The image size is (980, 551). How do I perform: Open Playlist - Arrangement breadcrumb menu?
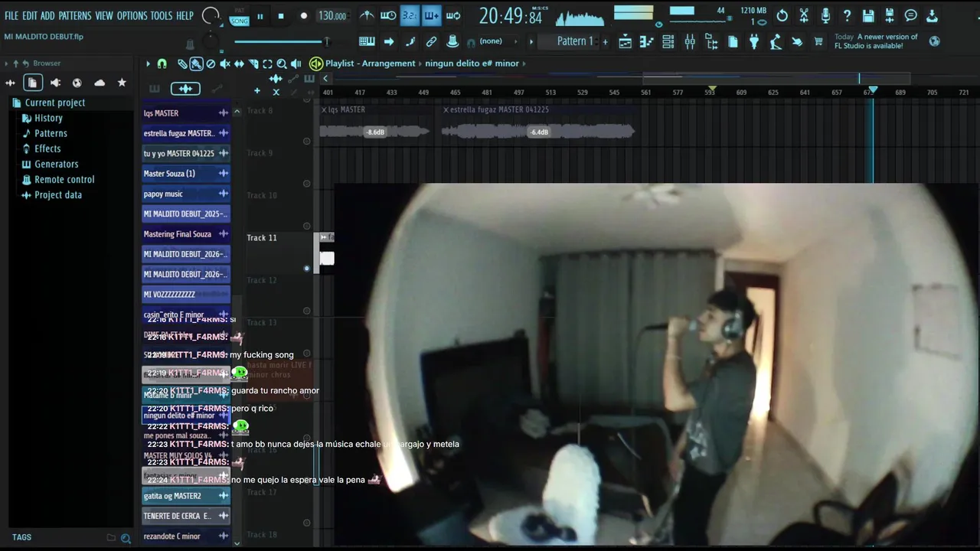click(370, 64)
